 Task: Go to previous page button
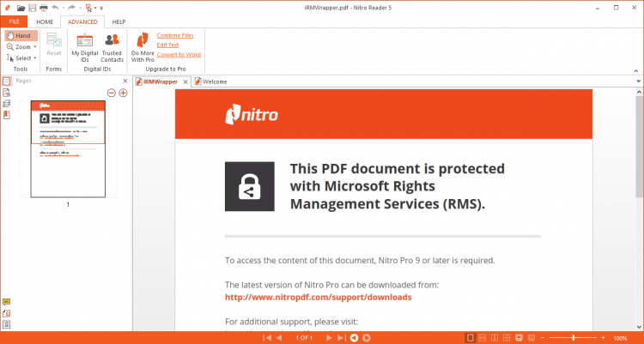coord(279,338)
